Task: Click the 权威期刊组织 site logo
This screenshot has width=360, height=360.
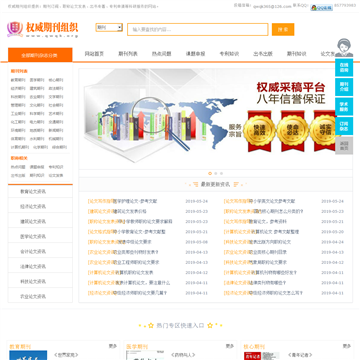Action: 43,29
